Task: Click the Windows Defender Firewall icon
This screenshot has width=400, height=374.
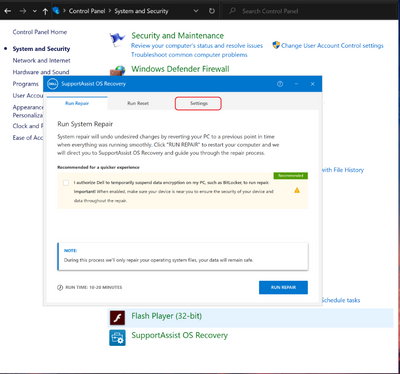Action: point(117,71)
